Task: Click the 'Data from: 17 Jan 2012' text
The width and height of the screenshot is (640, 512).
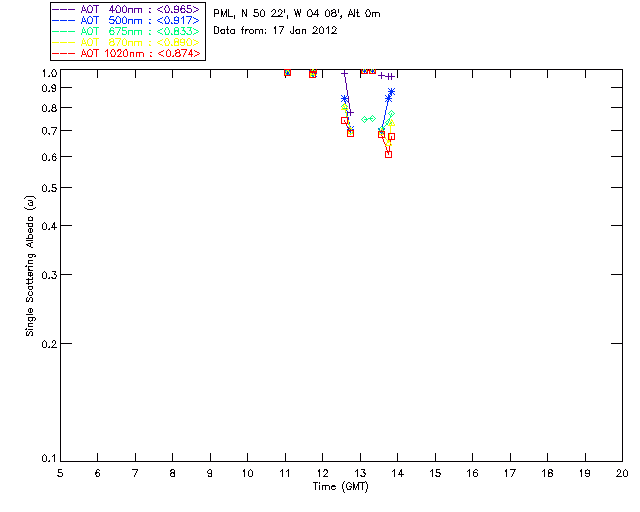Action: tap(275, 30)
